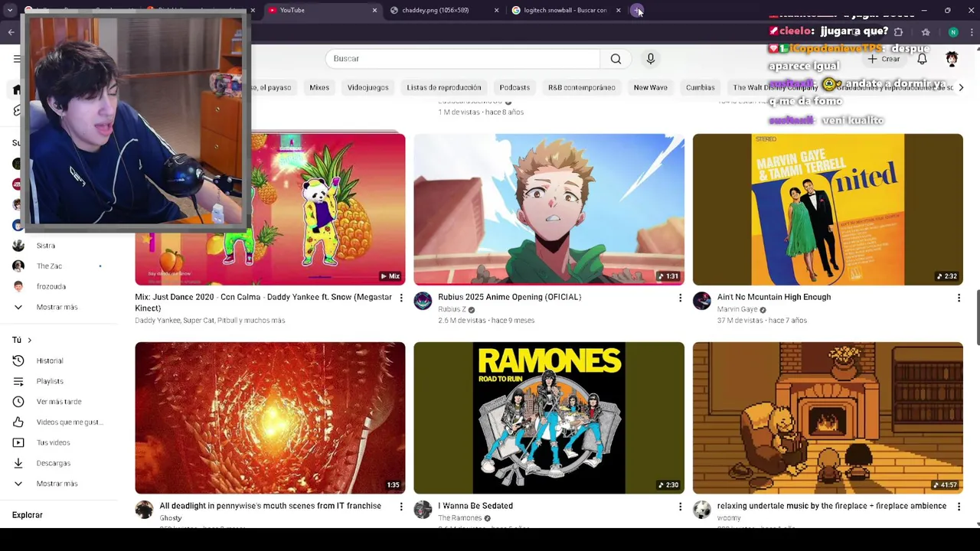Open options for All deadlight pennywise video
Image resolution: width=980 pixels, height=551 pixels.
tap(401, 507)
